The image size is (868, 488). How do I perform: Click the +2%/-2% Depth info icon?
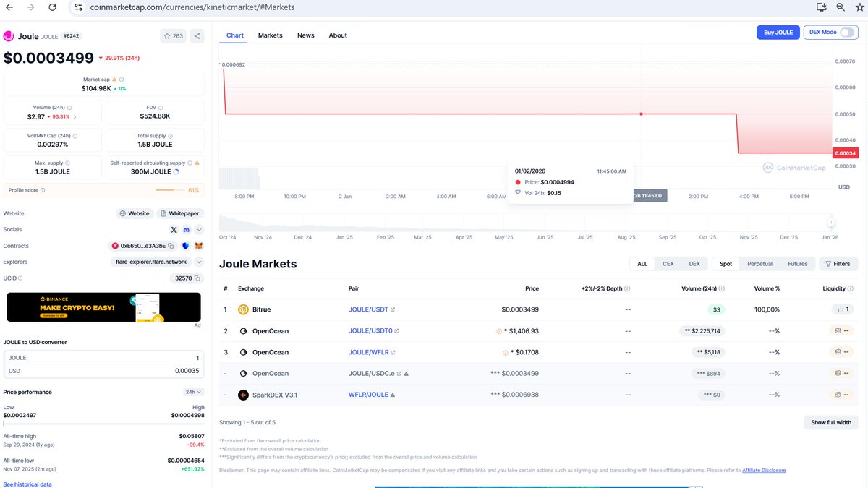point(627,288)
